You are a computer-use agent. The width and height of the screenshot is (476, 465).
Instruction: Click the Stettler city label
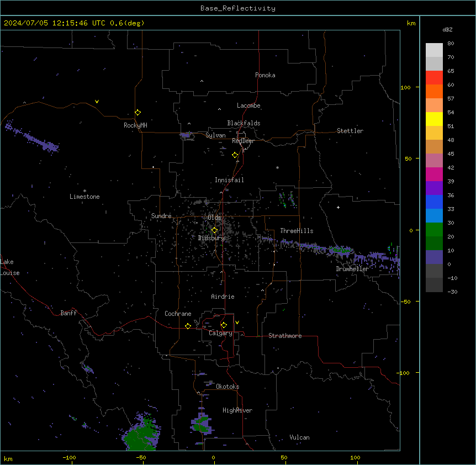point(350,131)
